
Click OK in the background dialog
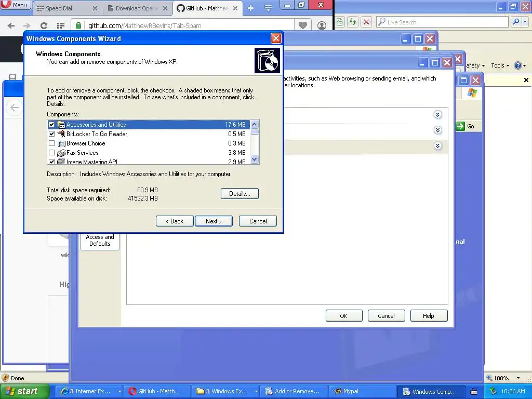[x=344, y=316]
